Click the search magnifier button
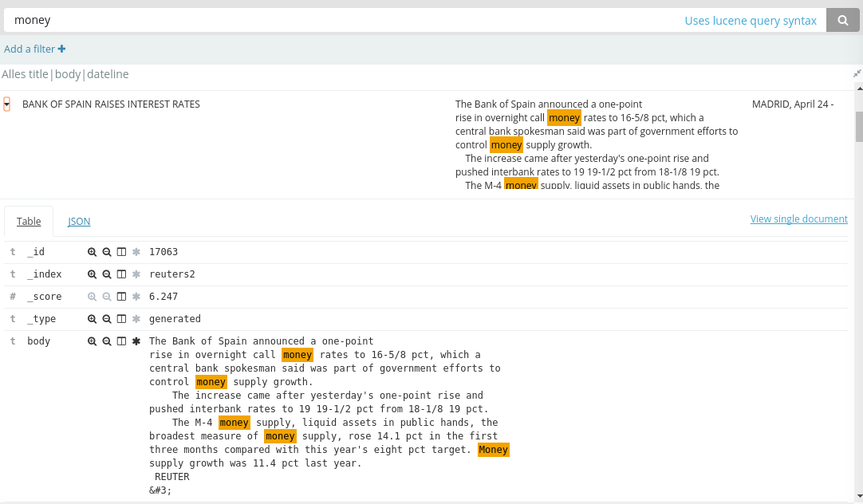 pos(842,21)
